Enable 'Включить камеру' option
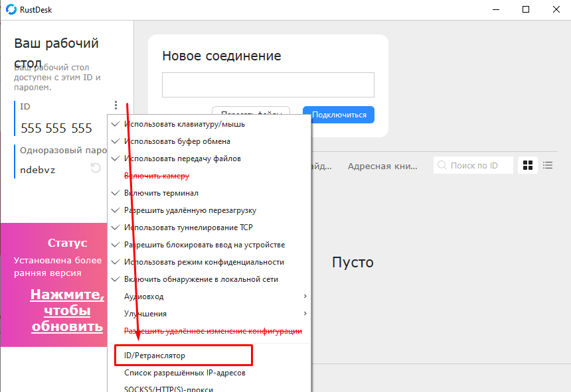Screen dimensions: 571x392 point(209,176)
